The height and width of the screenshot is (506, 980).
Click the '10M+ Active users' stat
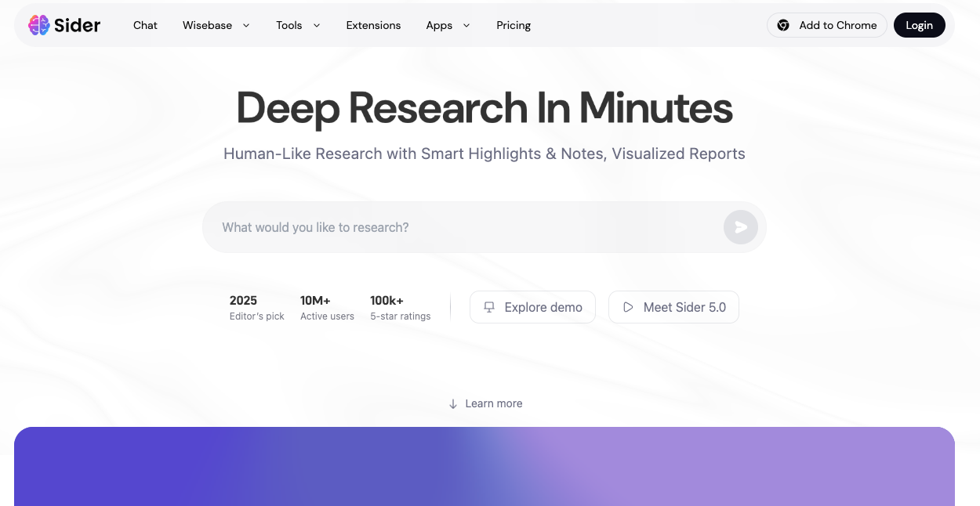[x=327, y=308]
